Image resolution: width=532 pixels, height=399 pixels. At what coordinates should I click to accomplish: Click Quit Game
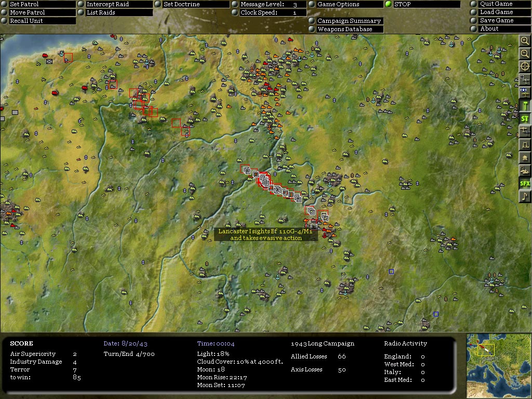click(501, 4)
